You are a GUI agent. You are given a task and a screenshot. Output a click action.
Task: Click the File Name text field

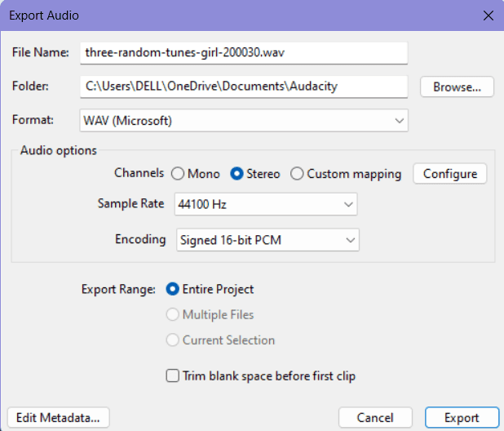point(244,53)
